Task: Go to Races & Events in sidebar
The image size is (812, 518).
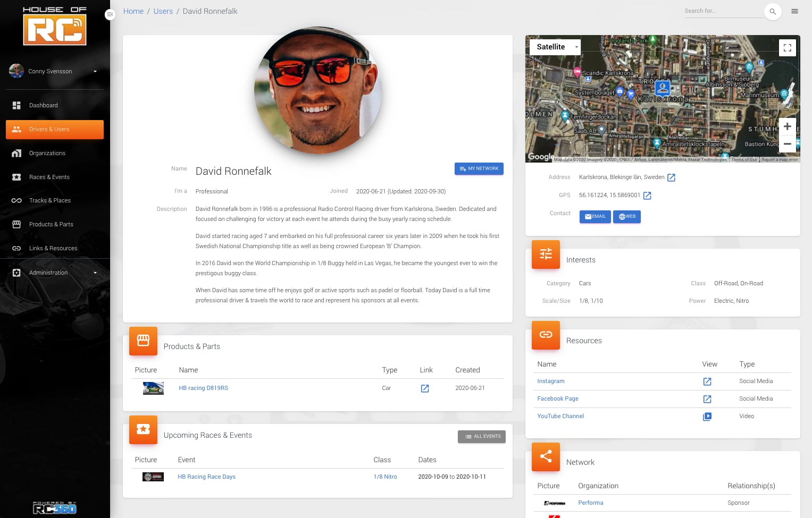Action: [49, 177]
